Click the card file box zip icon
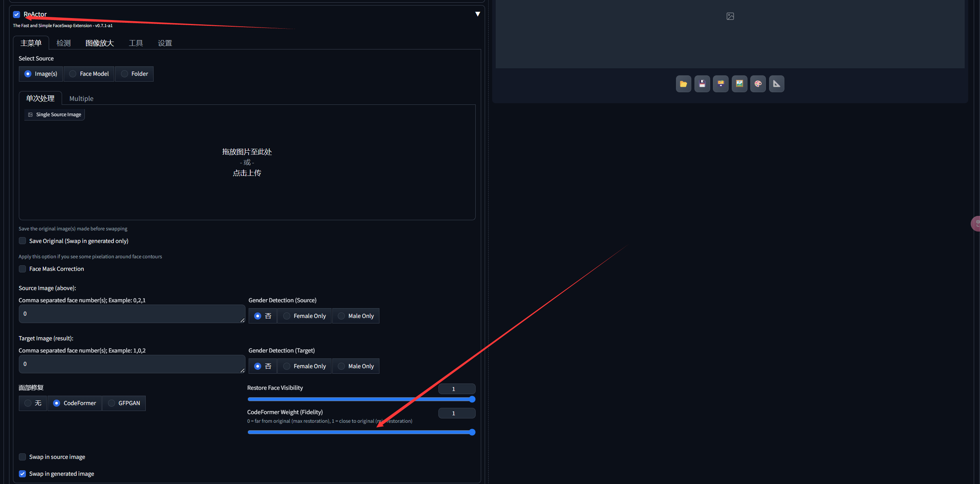The width and height of the screenshot is (980, 484). point(720,84)
